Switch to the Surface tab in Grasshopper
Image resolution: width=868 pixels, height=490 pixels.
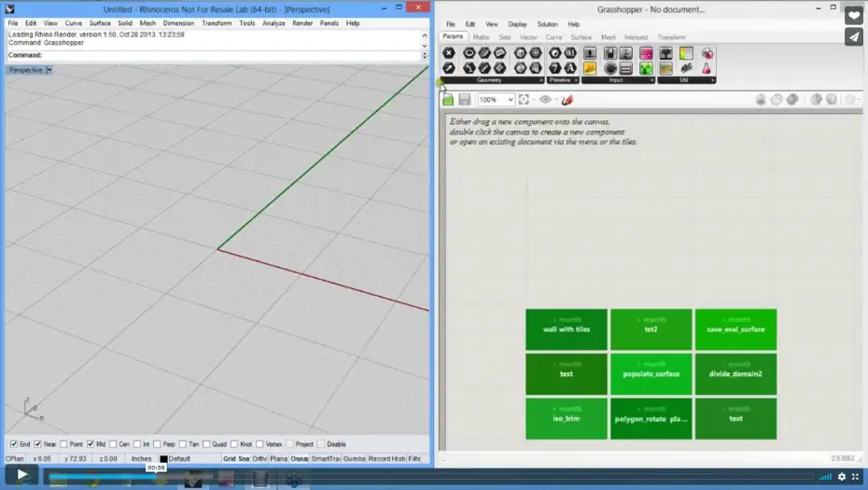click(581, 37)
